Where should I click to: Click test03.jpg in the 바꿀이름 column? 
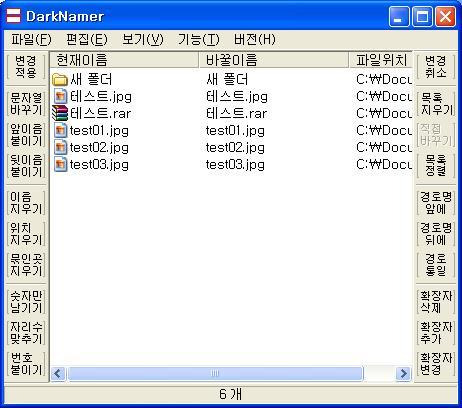(235, 165)
